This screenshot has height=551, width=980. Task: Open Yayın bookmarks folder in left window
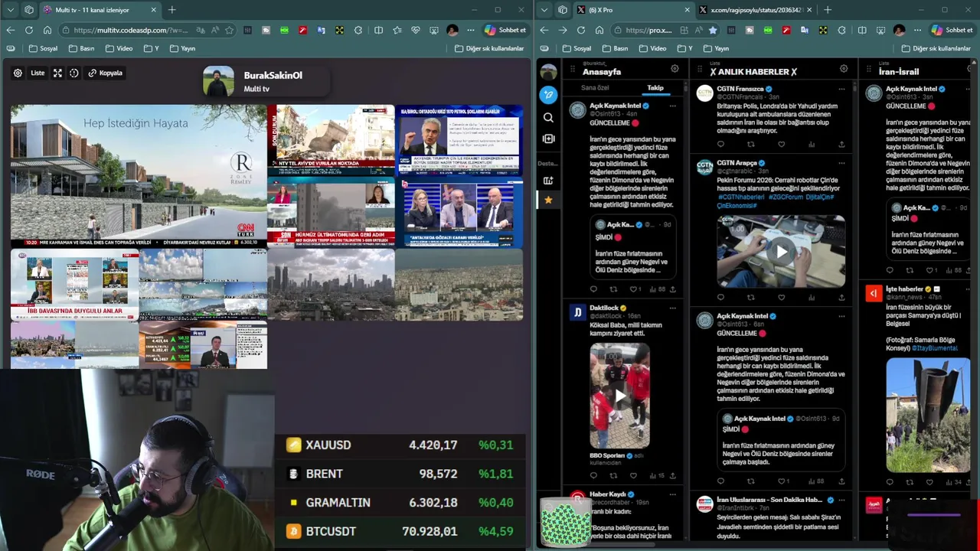point(181,48)
